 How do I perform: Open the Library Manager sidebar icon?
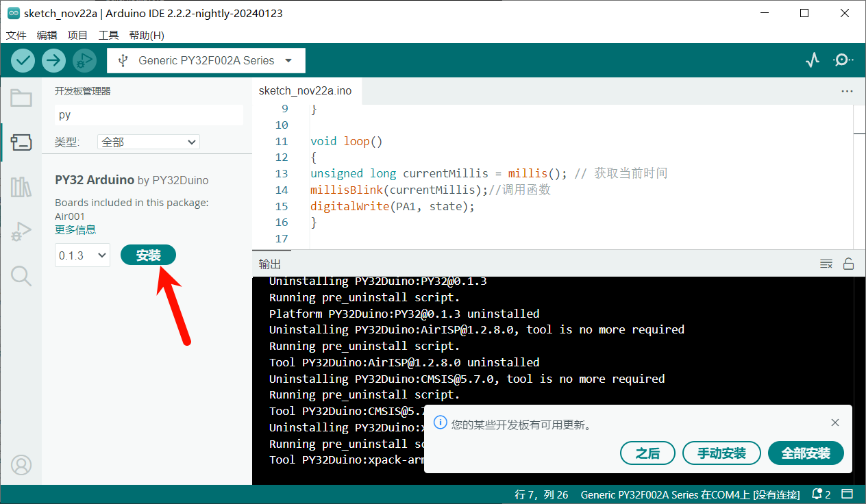[x=21, y=186]
